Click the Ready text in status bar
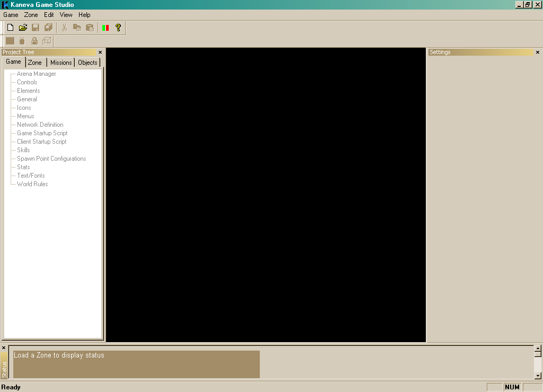The image size is (543, 392). click(x=11, y=387)
